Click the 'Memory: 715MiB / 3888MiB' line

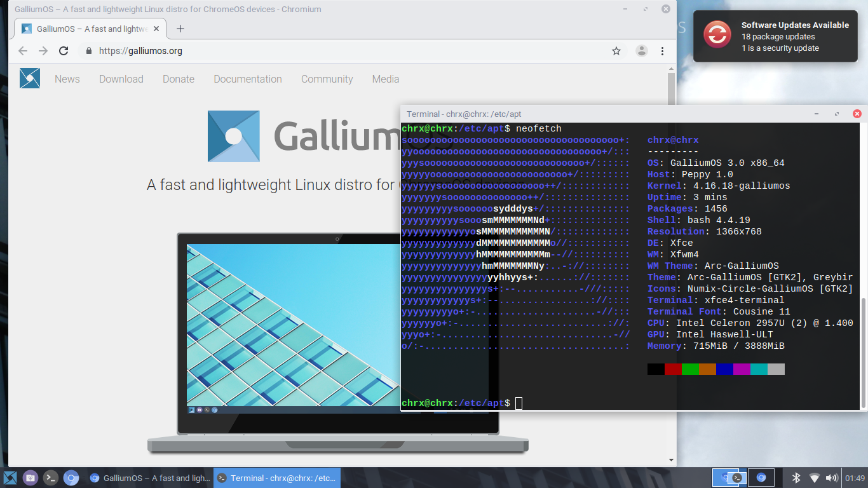[x=716, y=346]
